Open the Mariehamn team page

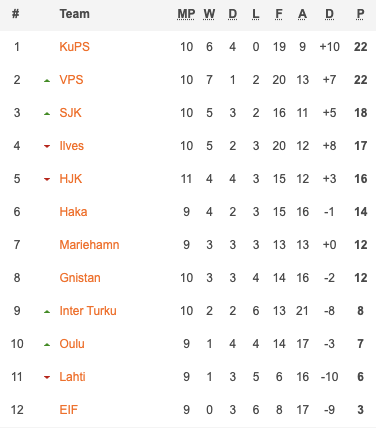pos(89,245)
